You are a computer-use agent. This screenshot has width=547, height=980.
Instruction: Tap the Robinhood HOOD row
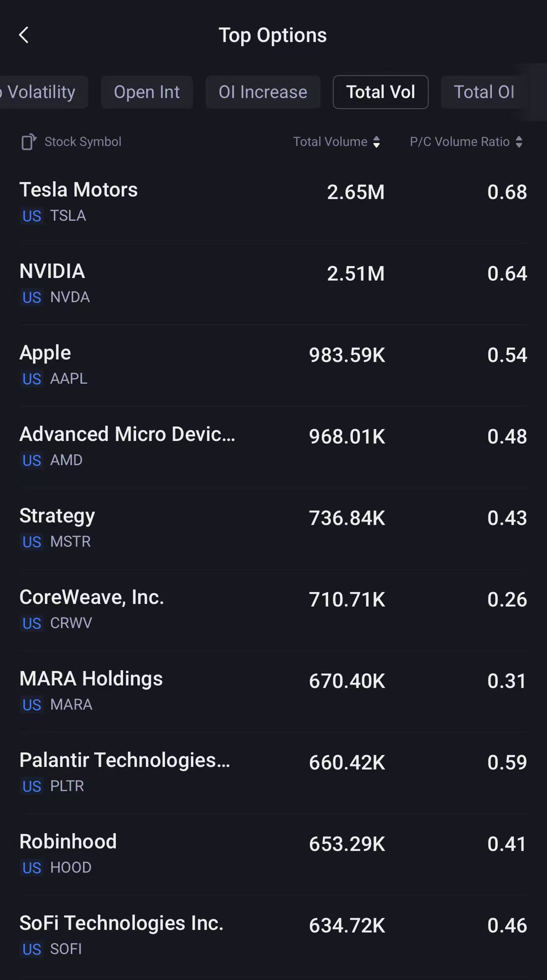tap(273, 854)
